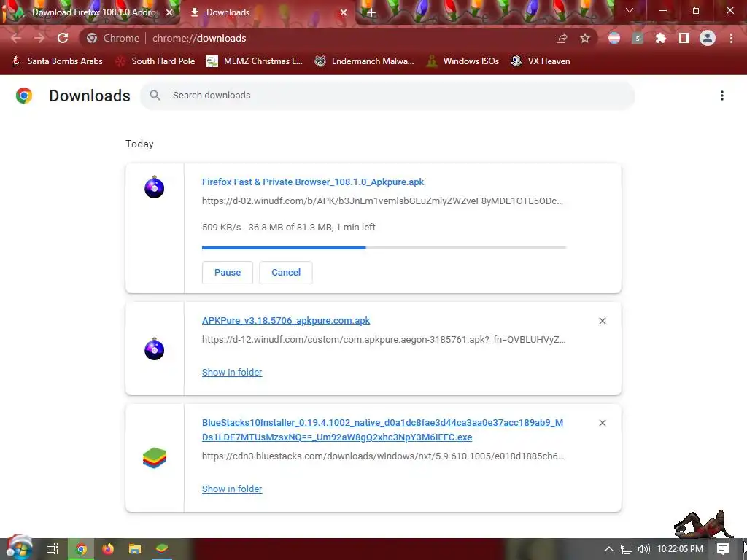Viewport: 747px width, 560px height.
Task: Toggle the browser side panel
Action: [x=684, y=38]
